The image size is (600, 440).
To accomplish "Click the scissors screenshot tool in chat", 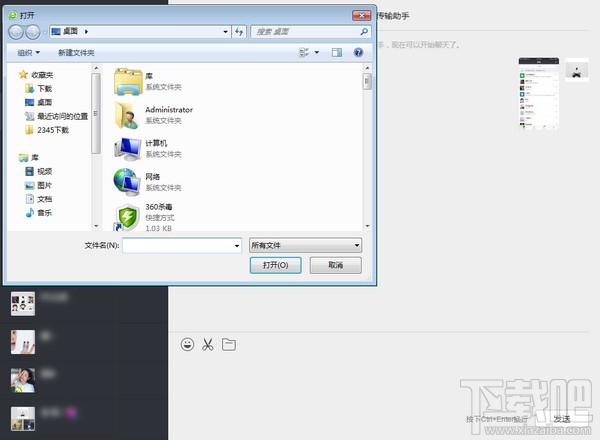I will coord(208,344).
